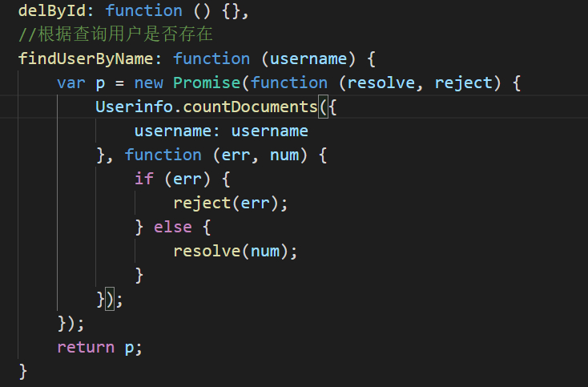588x387 pixels.
Task: Place cursor in the Chinese comment line
Action: coord(115,34)
